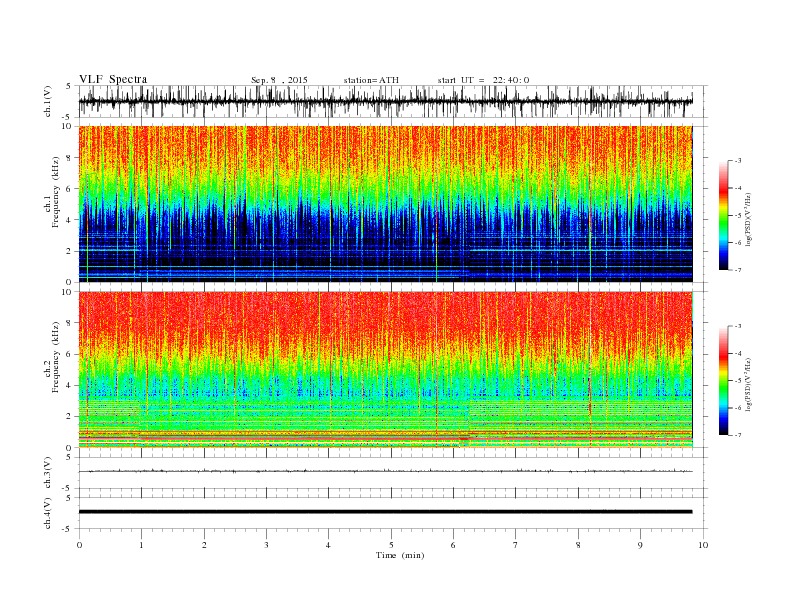Click time-axis tick label "4" at bottom

(x=328, y=545)
